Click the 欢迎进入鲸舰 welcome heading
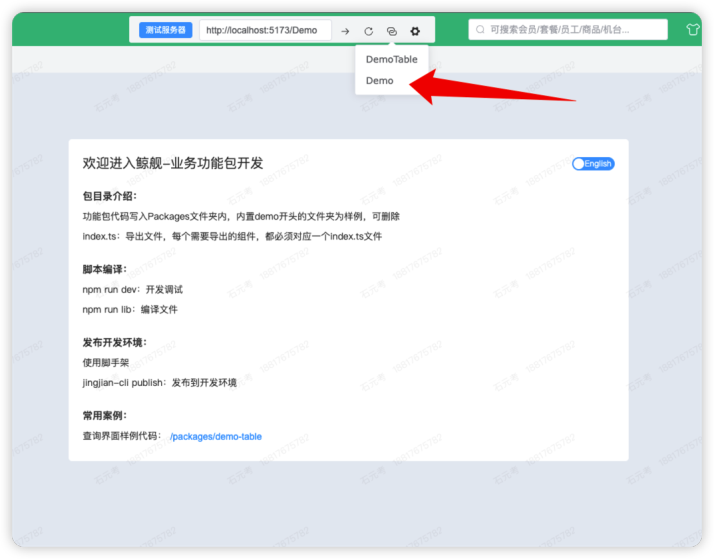 pyautogui.click(x=173, y=163)
